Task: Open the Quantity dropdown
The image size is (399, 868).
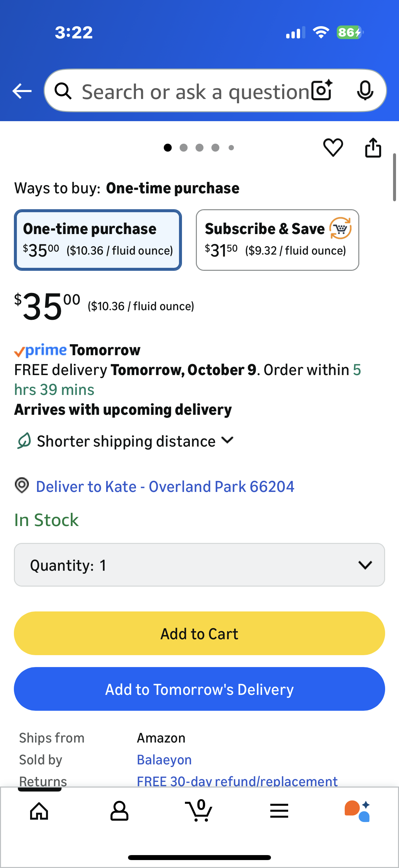Action: coord(199,565)
